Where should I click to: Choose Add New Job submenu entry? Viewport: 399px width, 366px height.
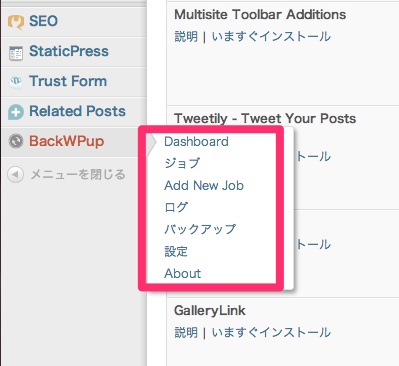(204, 185)
